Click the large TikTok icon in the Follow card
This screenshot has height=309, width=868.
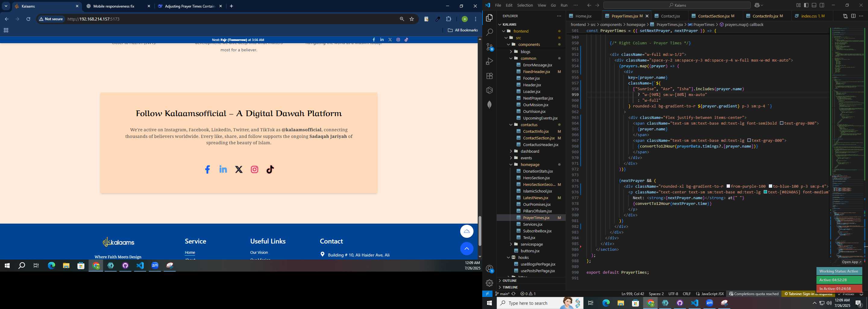click(270, 170)
